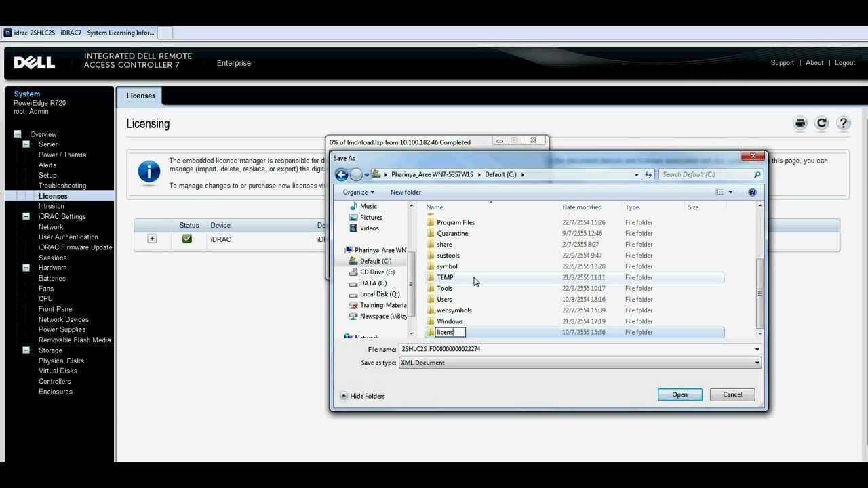Select the sustools folder

[x=448, y=256]
